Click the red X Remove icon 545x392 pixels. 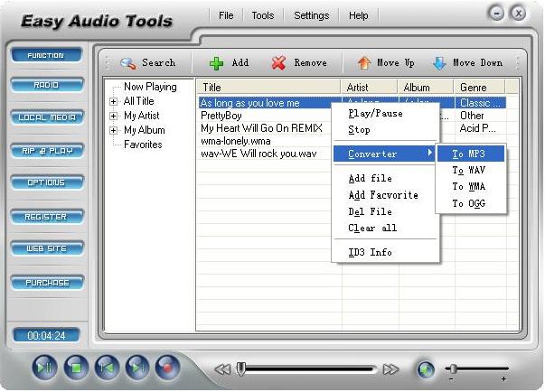278,63
